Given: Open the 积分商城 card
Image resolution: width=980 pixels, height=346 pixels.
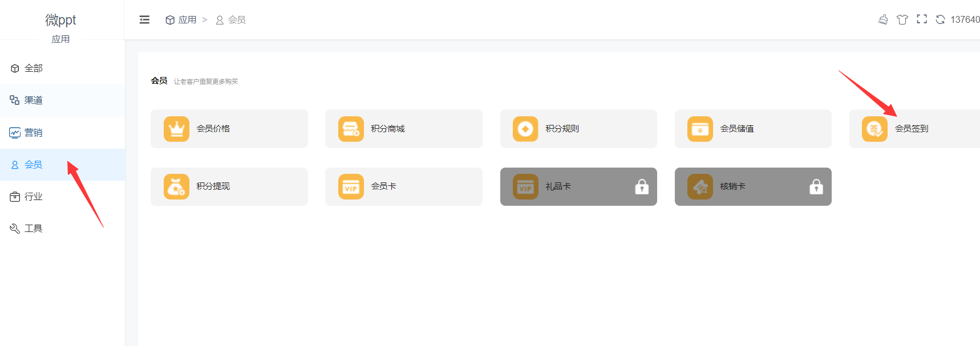Looking at the screenshot, I should (x=404, y=129).
